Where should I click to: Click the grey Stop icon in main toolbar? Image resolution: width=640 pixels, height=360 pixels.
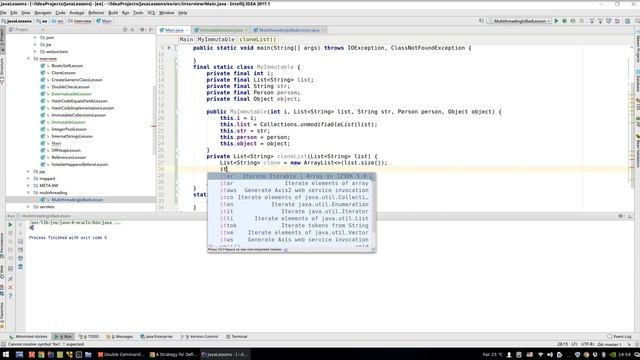[x=582, y=21]
